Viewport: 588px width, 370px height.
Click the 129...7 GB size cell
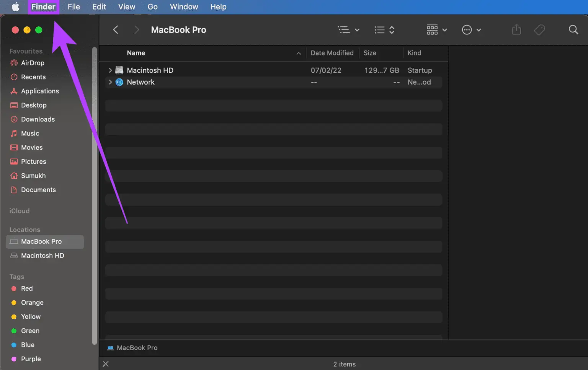(x=382, y=70)
